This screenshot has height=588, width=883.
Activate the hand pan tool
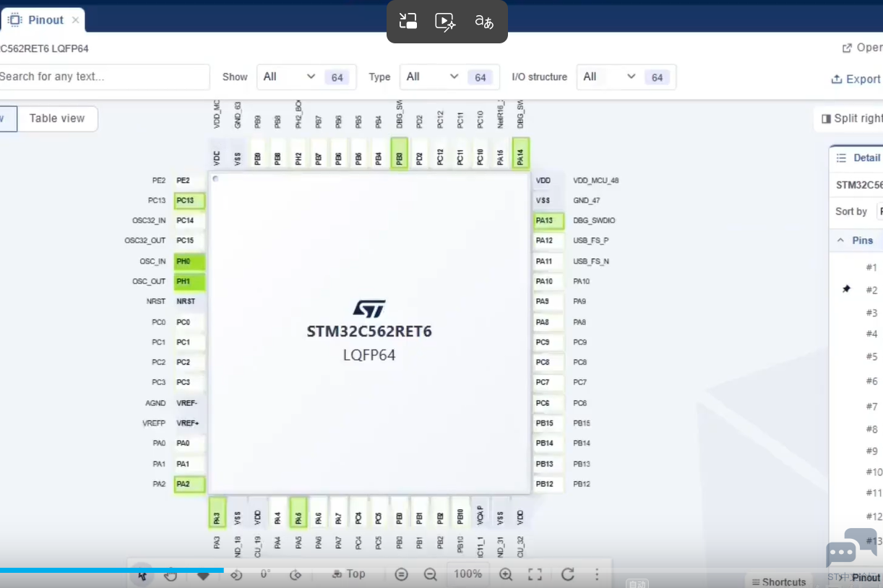tap(171, 575)
